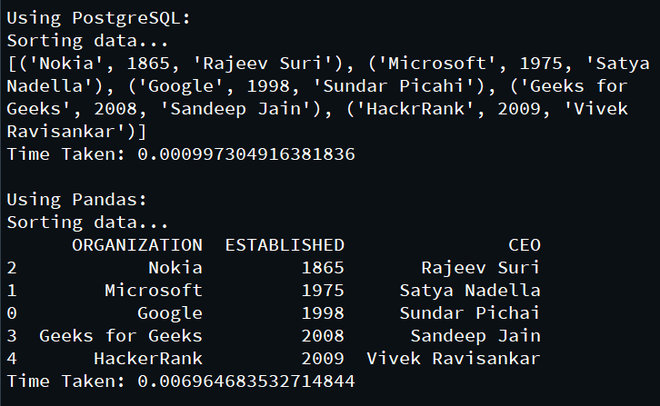Click the CEO column header
This screenshot has height=406, width=660.
tap(524, 245)
